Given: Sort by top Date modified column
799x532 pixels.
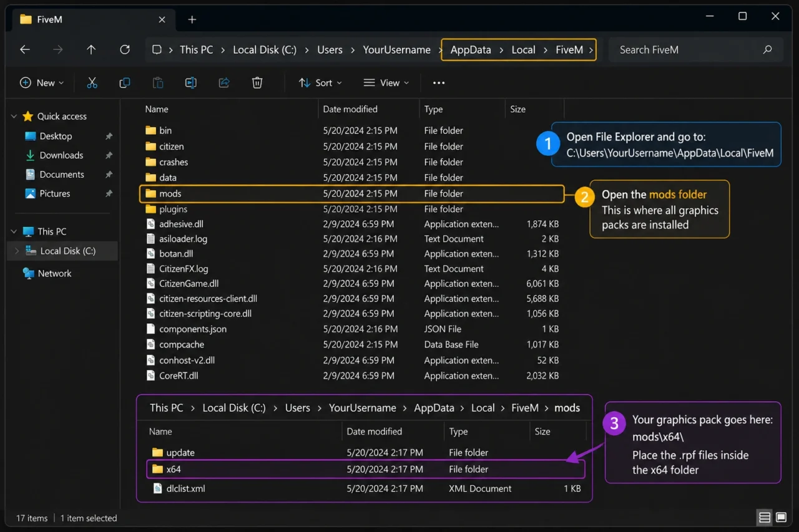Looking at the screenshot, I should pos(350,109).
